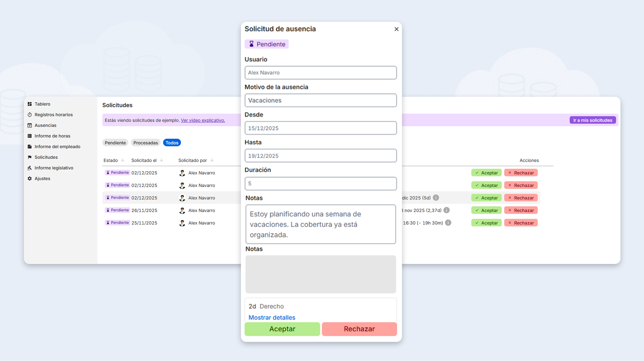Click the Informe legislativo gavel icon
Screen dimensions: 644x361
(x=30, y=168)
